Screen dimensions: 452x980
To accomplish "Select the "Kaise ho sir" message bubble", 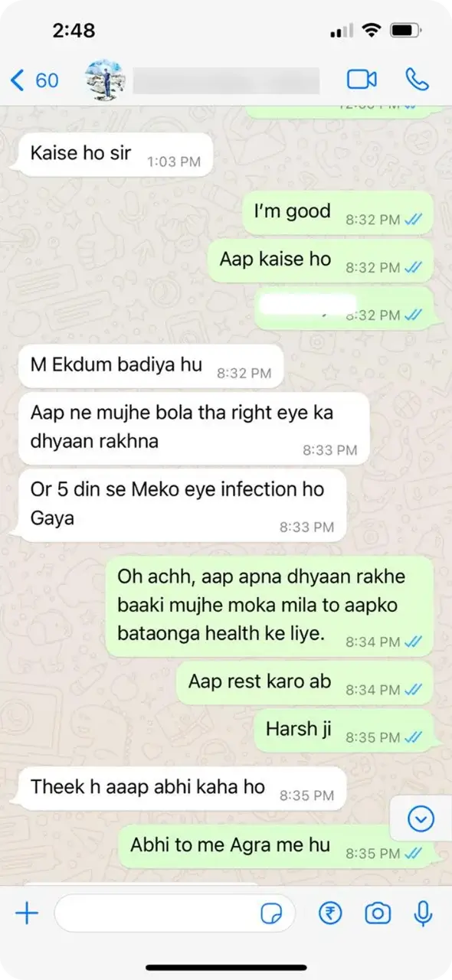I will [114, 155].
